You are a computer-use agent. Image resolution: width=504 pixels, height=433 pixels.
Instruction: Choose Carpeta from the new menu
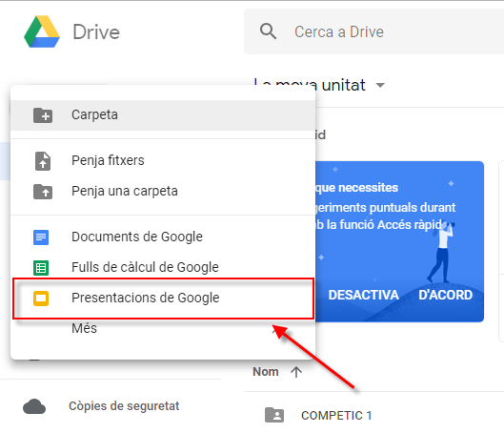(x=163, y=115)
